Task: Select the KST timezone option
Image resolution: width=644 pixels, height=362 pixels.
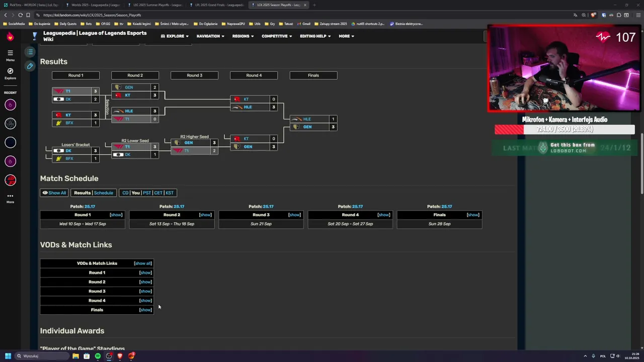Action: pos(170,193)
